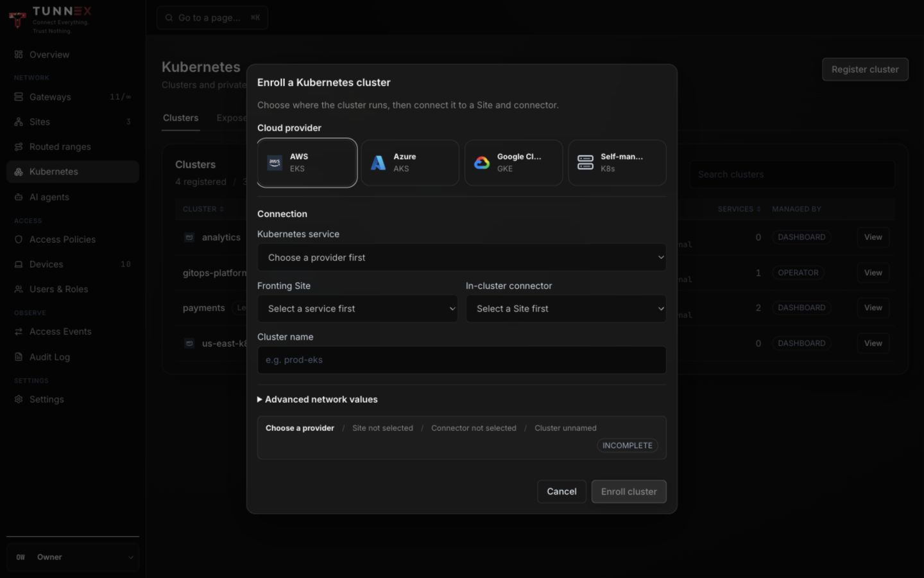Screen dimensions: 924x578
Task: Open Audit Log in the sidebar
Action: tap(73, 357)
